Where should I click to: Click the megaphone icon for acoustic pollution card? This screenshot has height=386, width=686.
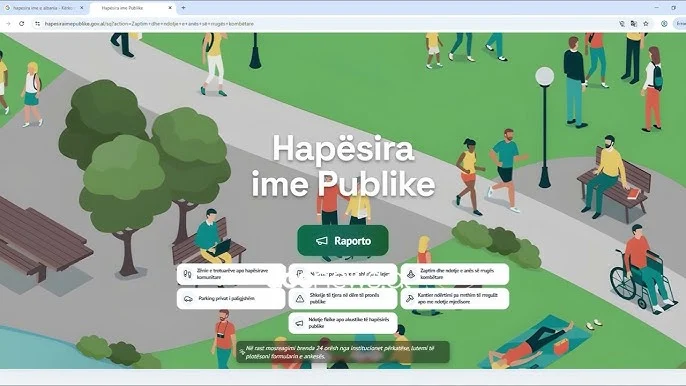pos(299,323)
